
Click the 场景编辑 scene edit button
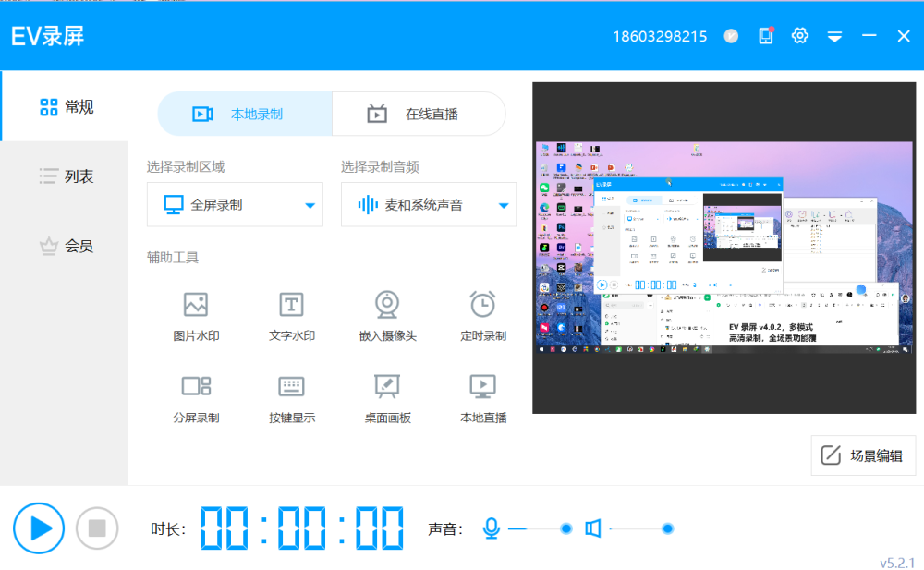(863, 455)
